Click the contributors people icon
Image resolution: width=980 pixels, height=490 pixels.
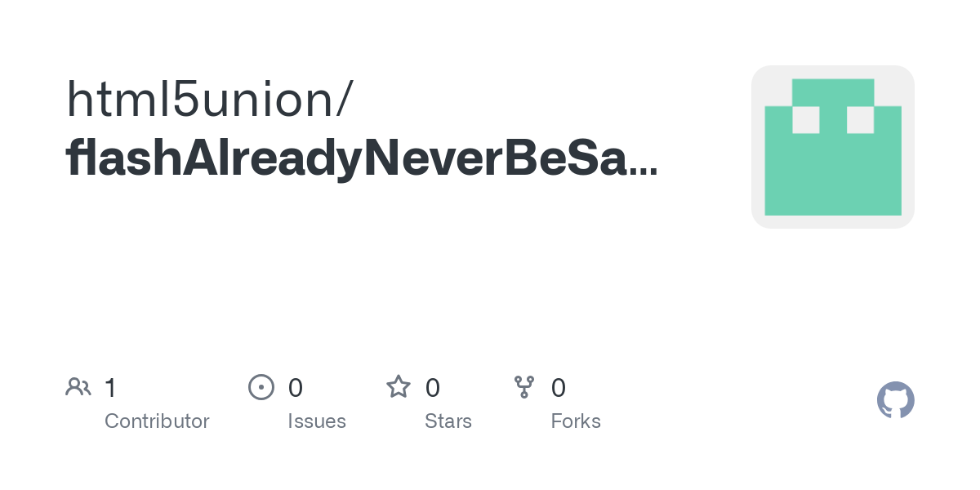pyautogui.click(x=78, y=387)
